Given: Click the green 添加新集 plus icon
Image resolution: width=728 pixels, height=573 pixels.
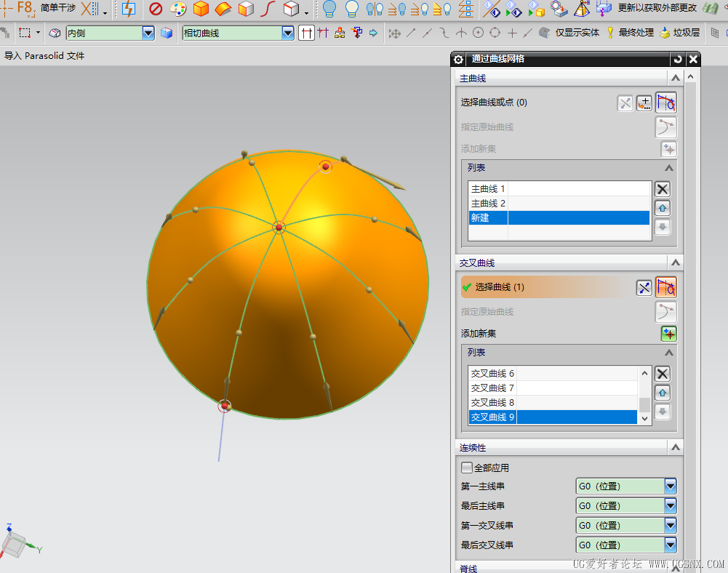Looking at the screenshot, I should [x=669, y=334].
